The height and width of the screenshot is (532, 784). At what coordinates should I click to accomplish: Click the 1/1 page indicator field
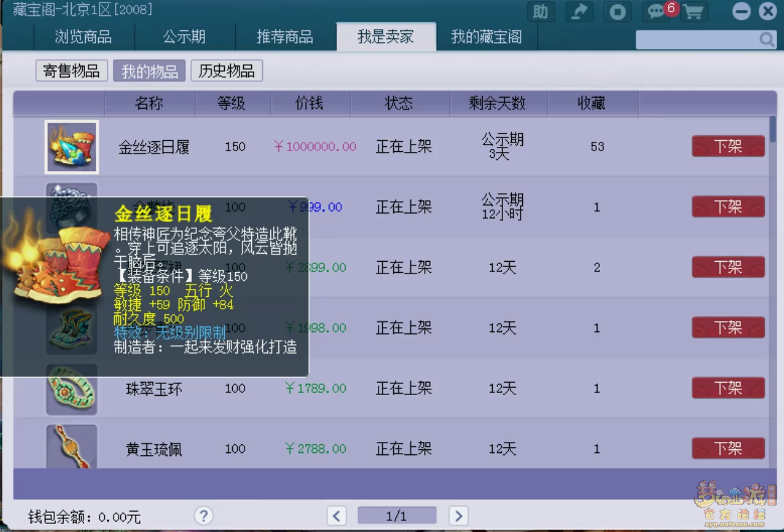click(397, 515)
